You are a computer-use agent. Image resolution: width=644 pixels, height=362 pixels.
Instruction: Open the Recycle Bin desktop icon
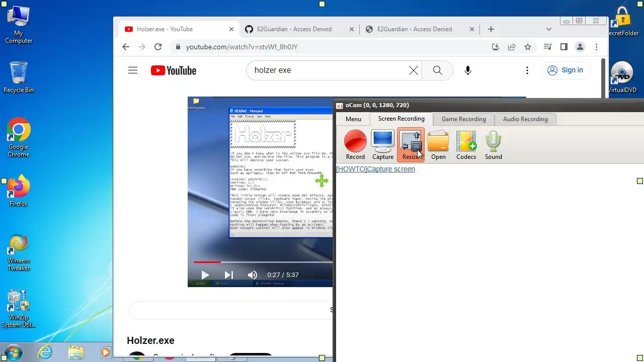(19, 77)
